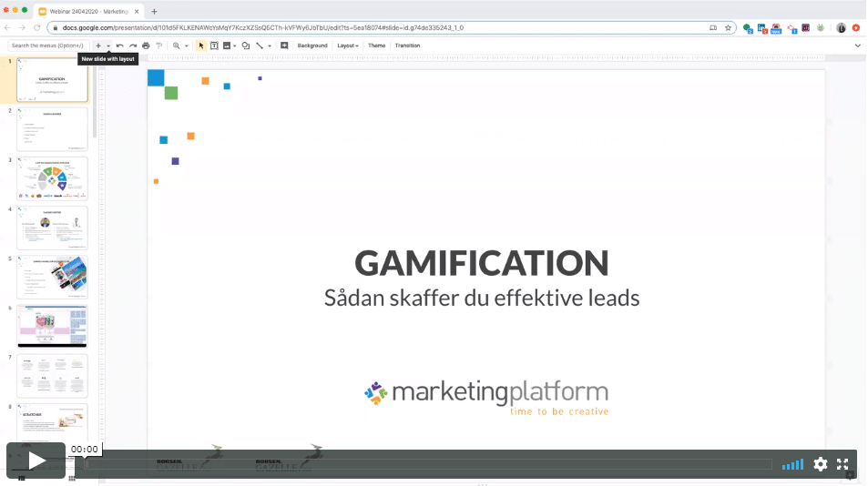This screenshot has height=486, width=868.
Task: Click the zoom magnifier icon
Action: point(176,46)
